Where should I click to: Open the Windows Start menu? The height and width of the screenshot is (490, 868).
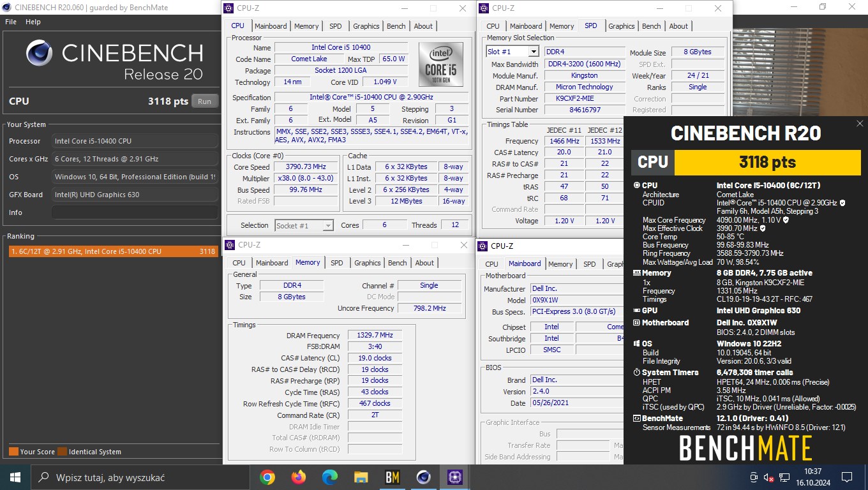pos(15,477)
